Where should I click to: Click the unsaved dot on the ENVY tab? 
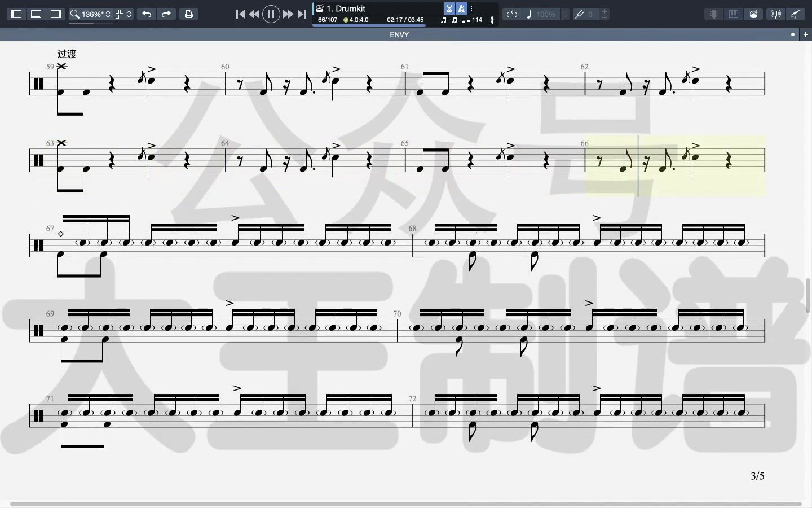793,34
